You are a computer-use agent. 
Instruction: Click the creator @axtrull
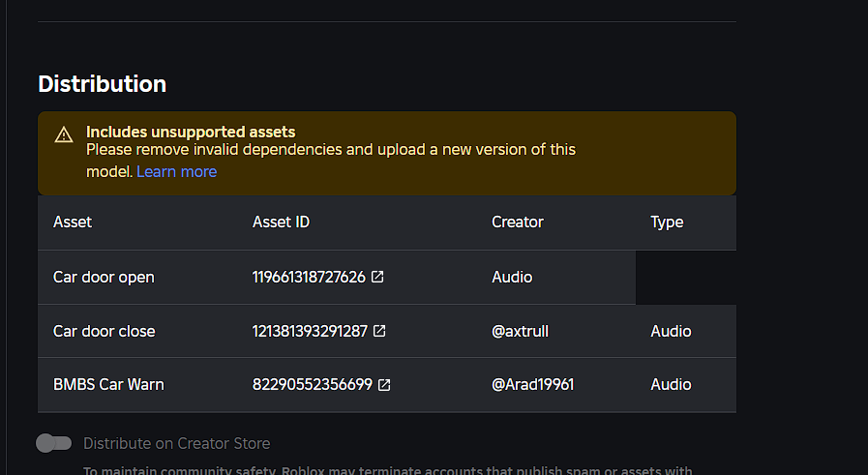pos(520,331)
